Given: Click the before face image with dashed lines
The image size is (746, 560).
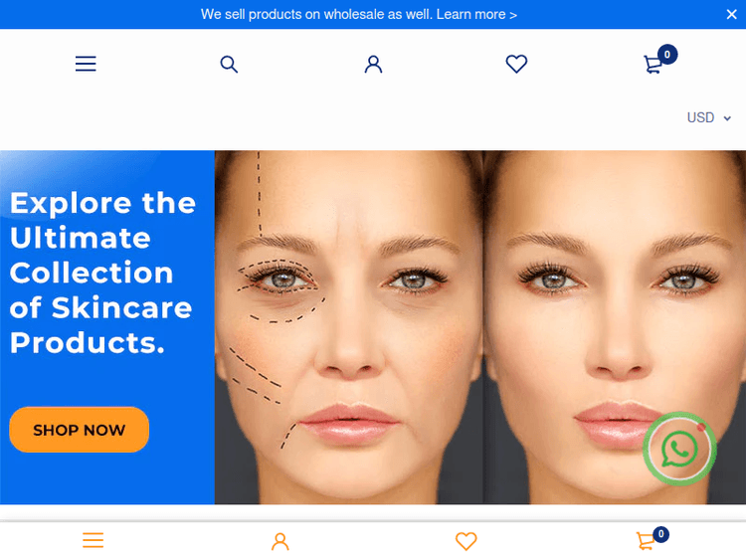Looking at the screenshot, I should pos(349,327).
